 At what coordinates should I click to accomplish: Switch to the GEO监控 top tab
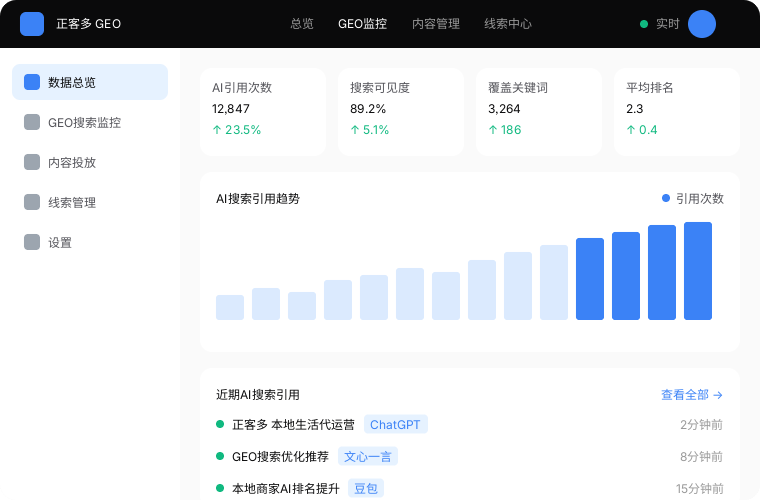[363, 24]
